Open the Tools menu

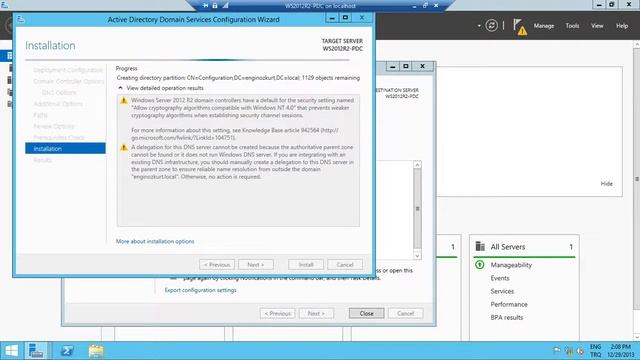572,26
